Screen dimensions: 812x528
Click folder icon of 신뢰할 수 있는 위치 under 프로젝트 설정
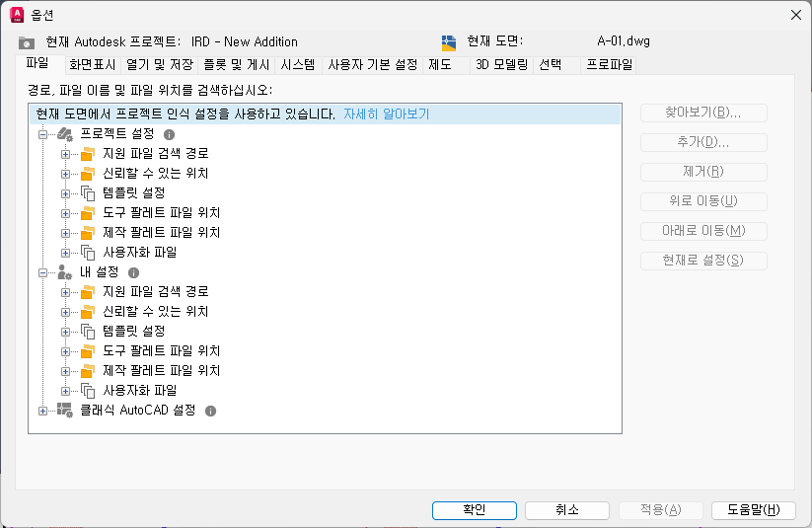[x=88, y=174]
